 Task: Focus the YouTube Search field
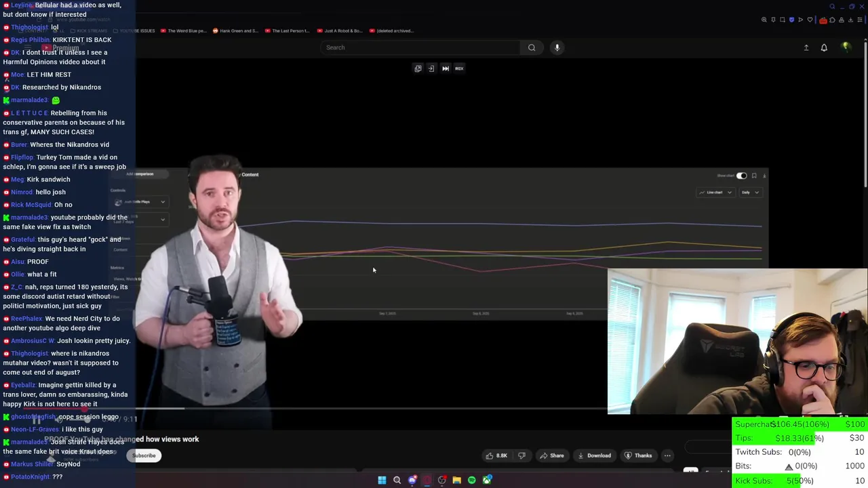click(420, 47)
